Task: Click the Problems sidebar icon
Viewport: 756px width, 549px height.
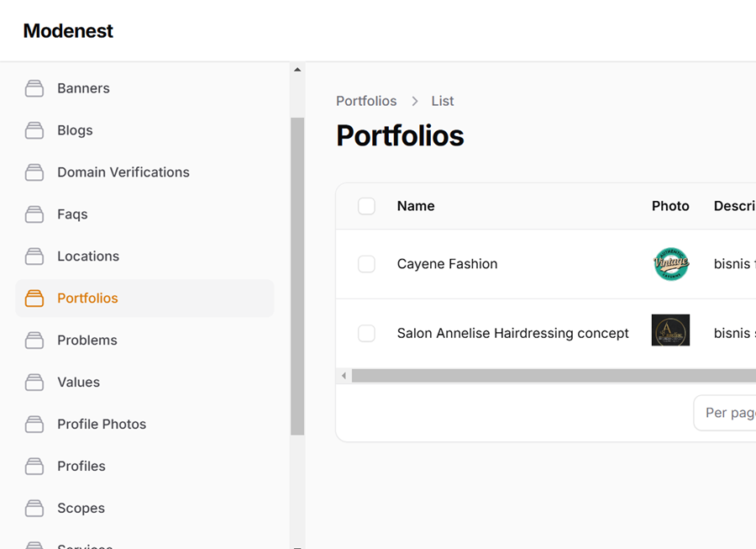Action: coord(34,340)
